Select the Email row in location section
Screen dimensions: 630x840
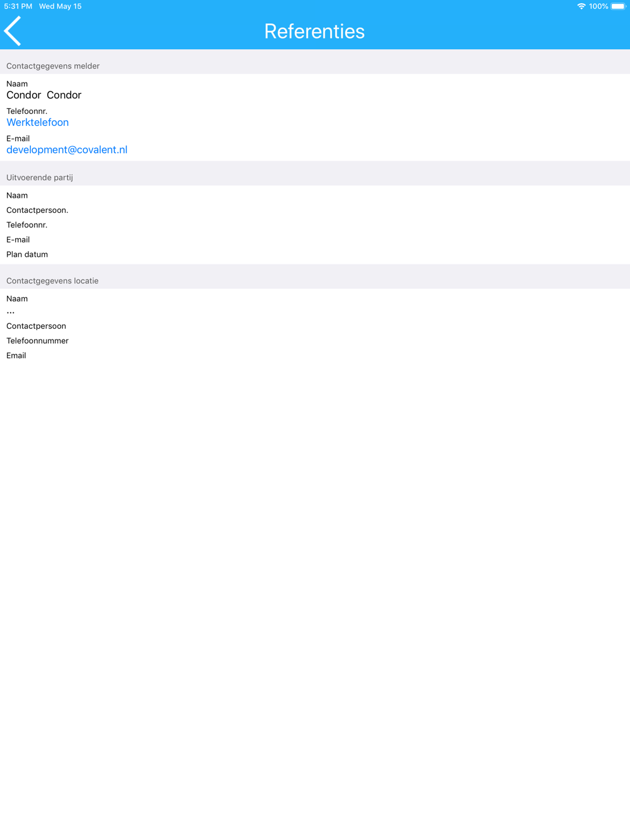315,356
